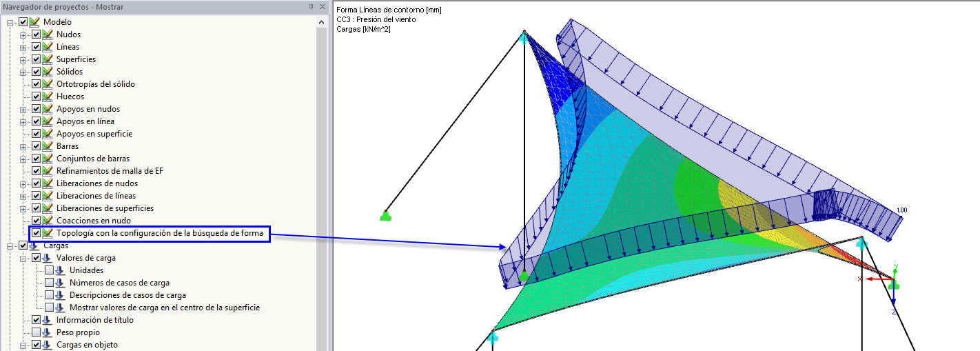The height and width of the screenshot is (351, 980).
Task: Click the Conjuntos de barras icon
Action: [x=47, y=159]
